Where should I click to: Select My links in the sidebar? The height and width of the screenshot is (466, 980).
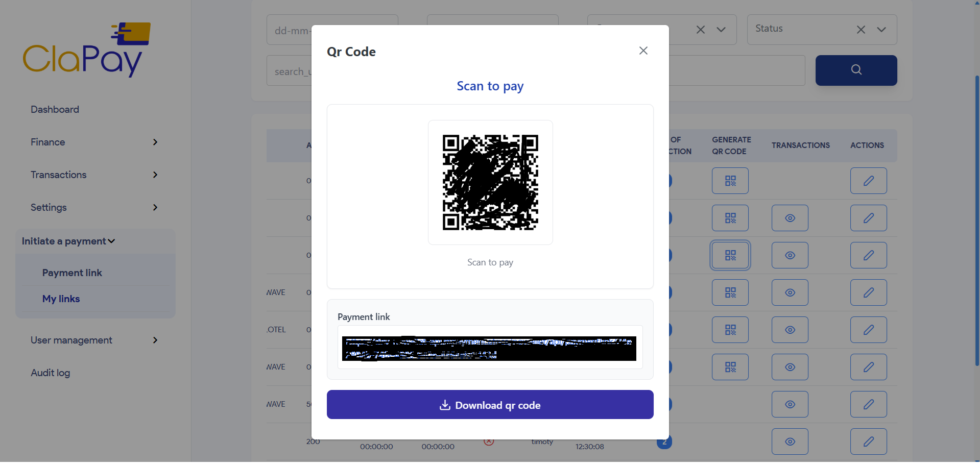tap(61, 299)
